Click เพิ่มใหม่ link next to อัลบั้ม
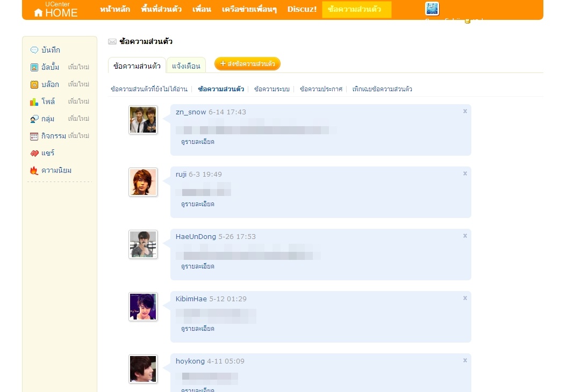The width and height of the screenshot is (574, 392). tap(78, 67)
